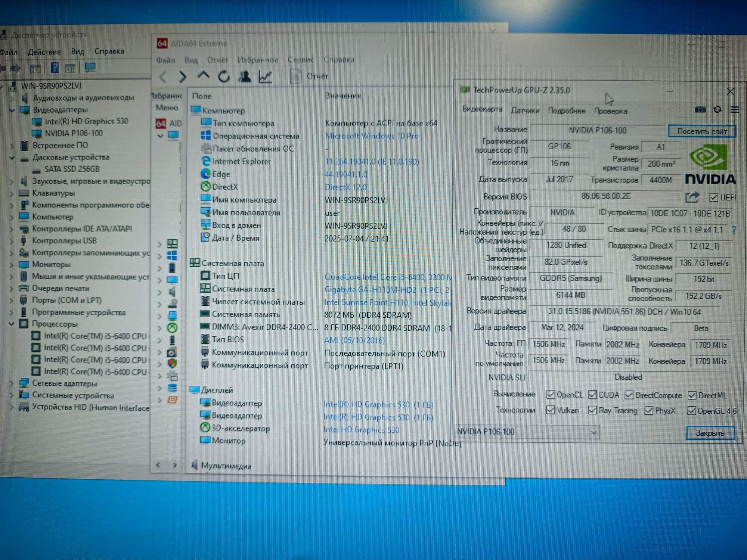This screenshot has height=560, width=747.
Task: Click the AIDA64 refresh icon
Action: point(224,77)
